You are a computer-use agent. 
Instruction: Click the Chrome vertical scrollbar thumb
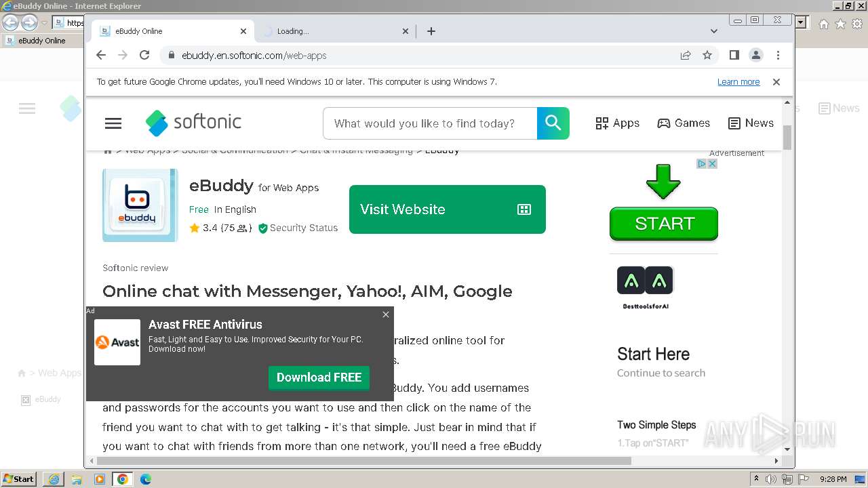pos(787,137)
